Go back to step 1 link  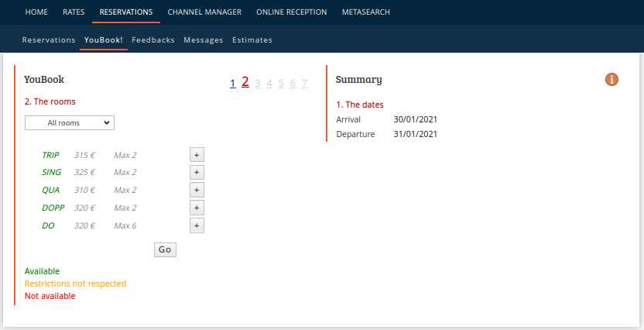tap(233, 84)
